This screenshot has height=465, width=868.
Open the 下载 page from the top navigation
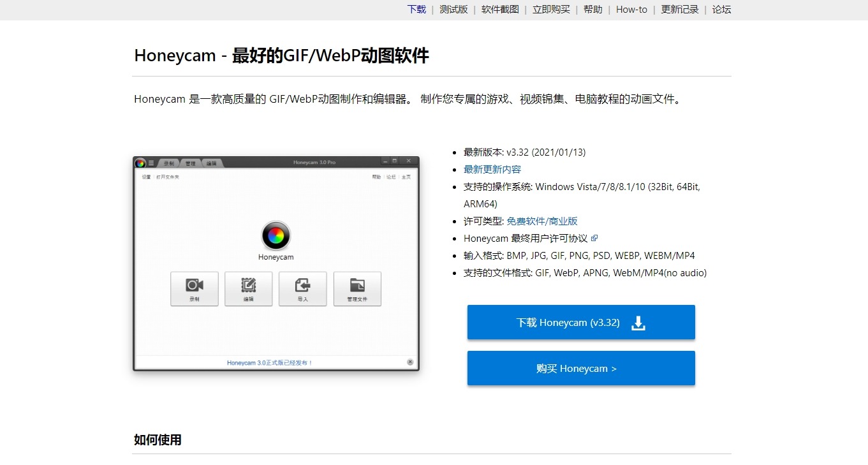[417, 10]
